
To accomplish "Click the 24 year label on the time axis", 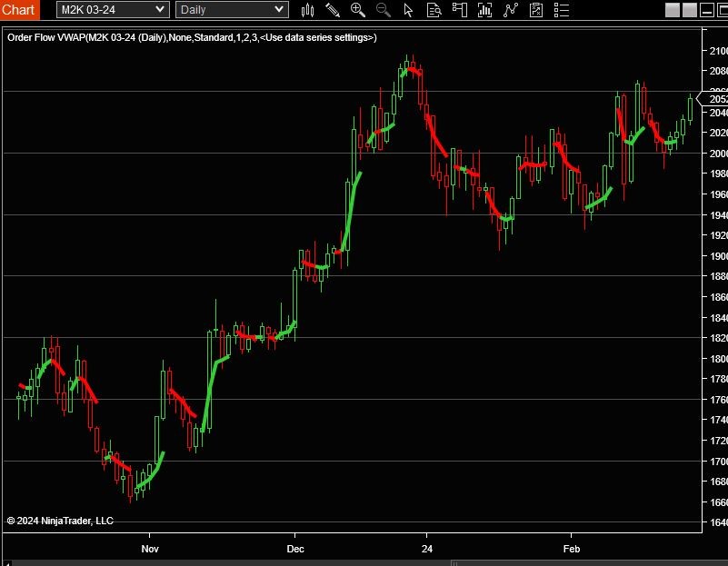I will click(x=426, y=549).
